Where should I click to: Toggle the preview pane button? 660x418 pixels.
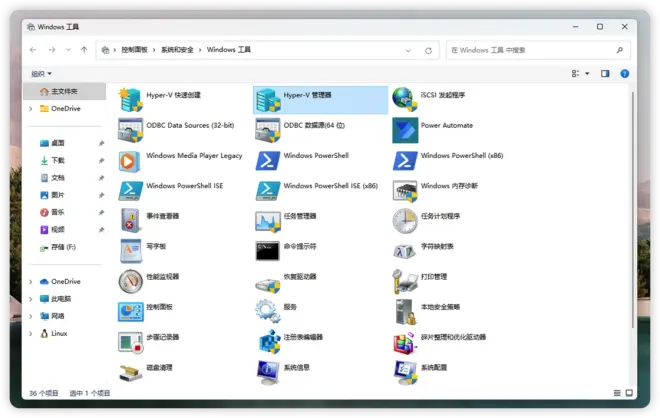(x=605, y=74)
